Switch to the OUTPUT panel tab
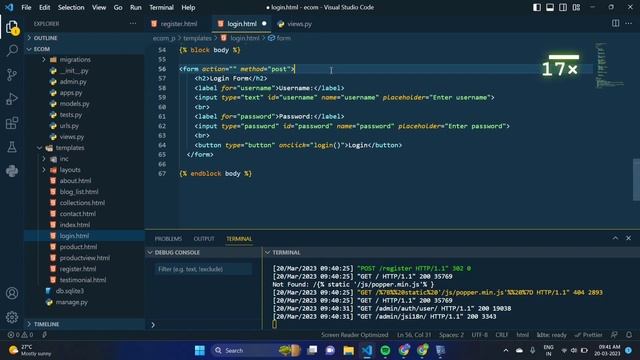 point(204,238)
